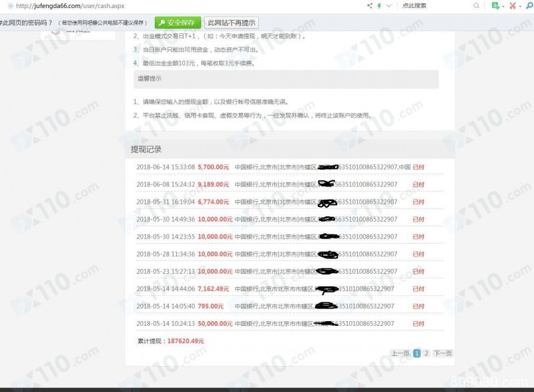
Task: Click the date 2018-06-08 15:24:32
Action: [x=166, y=184]
